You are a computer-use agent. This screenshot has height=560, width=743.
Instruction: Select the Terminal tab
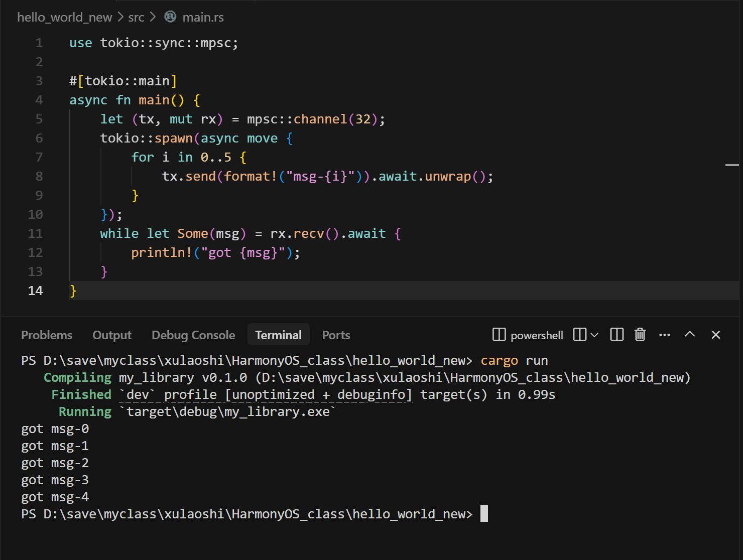click(279, 335)
